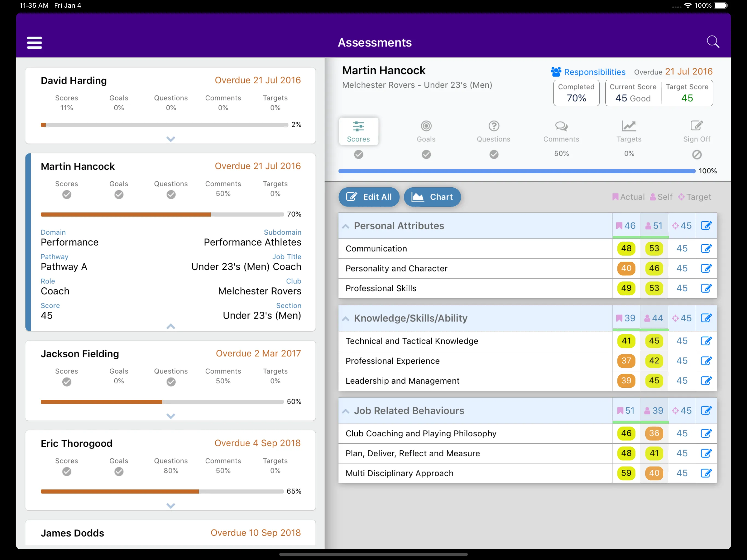
Task: Click the Target Score 45 value
Action: (687, 98)
